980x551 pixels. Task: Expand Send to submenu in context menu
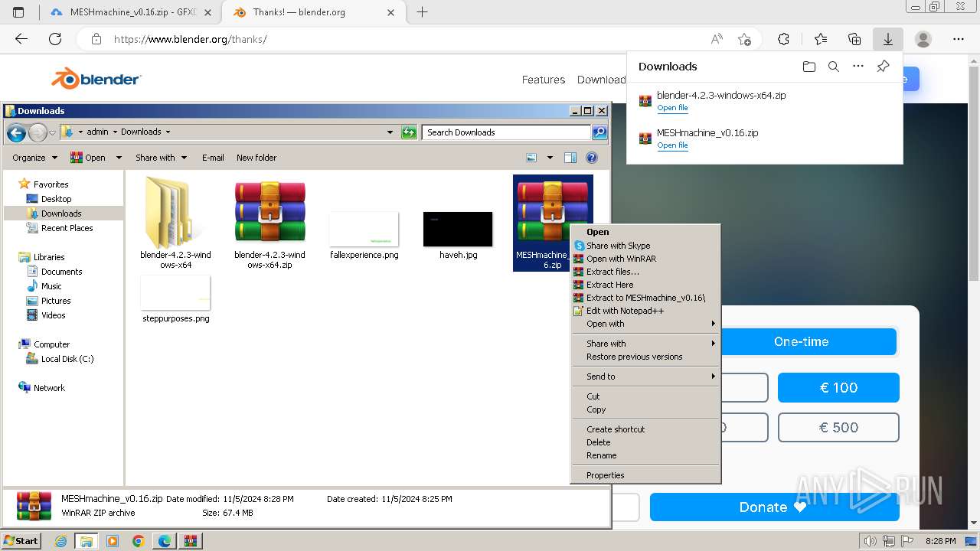[x=646, y=377]
